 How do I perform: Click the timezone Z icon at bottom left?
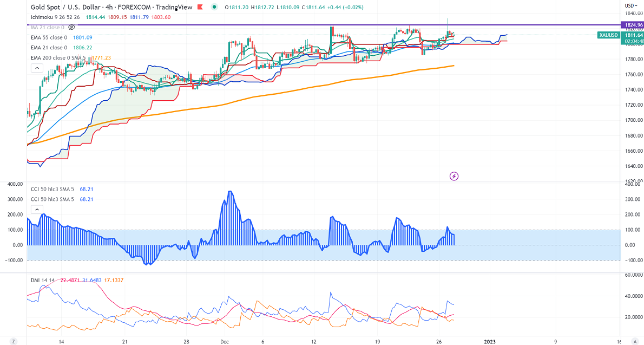(x=14, y=342)
